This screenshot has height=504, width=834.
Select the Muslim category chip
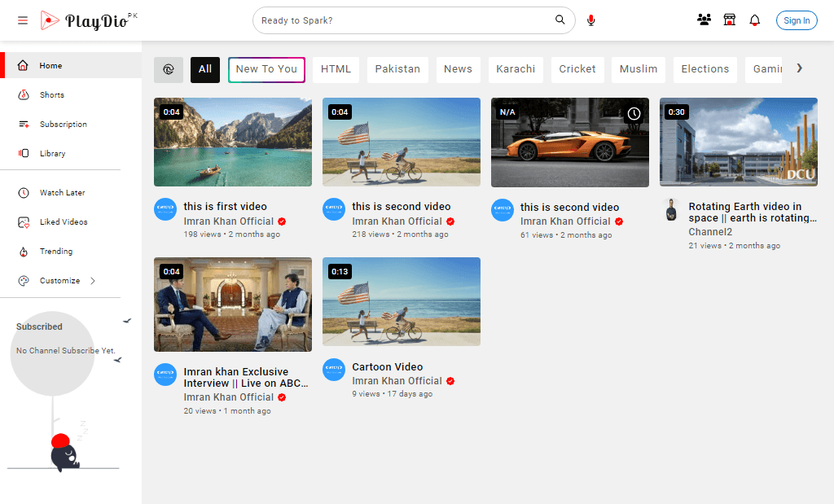tap(639, 70)
